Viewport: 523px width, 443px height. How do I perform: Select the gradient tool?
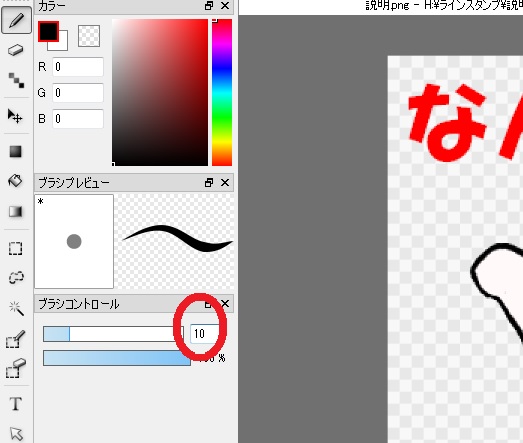point(16,211)
